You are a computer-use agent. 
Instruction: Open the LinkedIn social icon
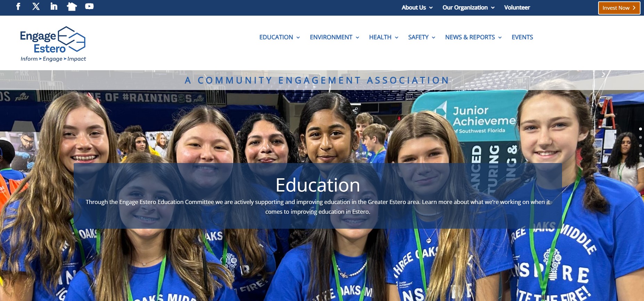point(54,6)
